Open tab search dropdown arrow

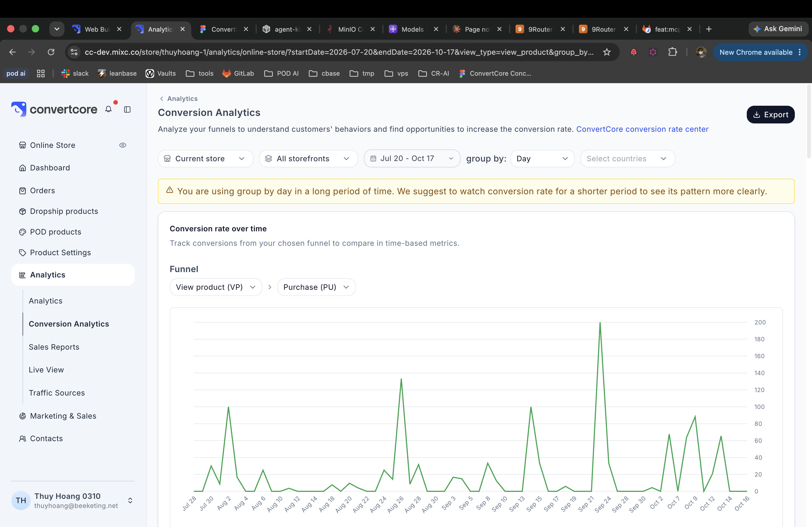57,29
